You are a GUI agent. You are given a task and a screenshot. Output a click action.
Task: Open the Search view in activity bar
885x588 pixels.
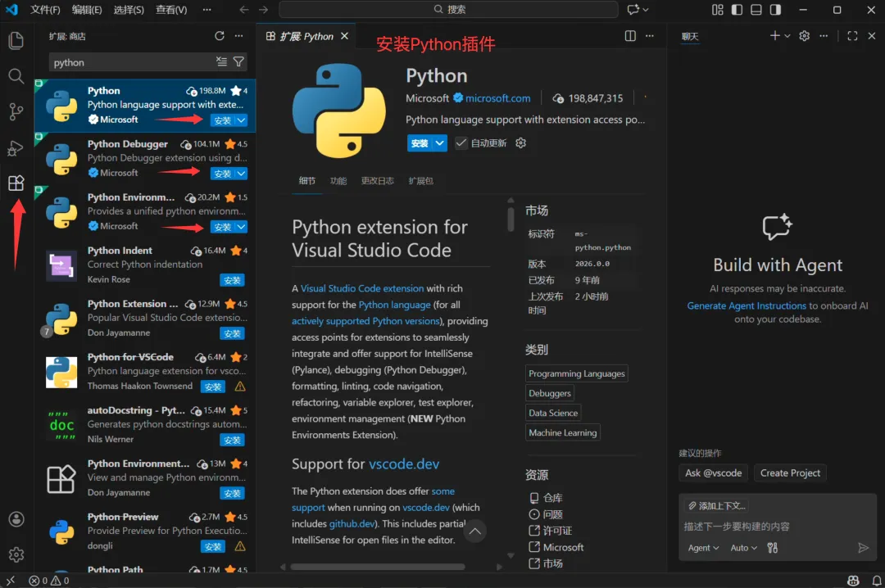tap(16, 75)
